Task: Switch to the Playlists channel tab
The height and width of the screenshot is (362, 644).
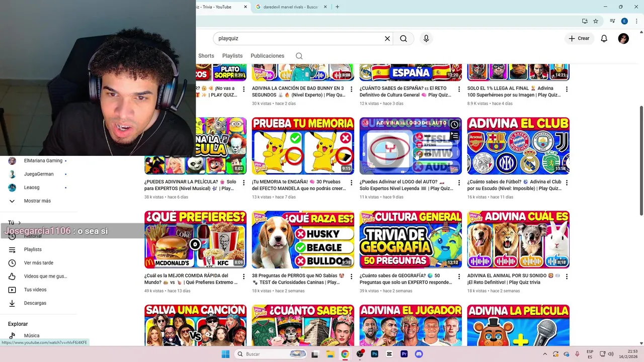Action: [x=232, y=56]
